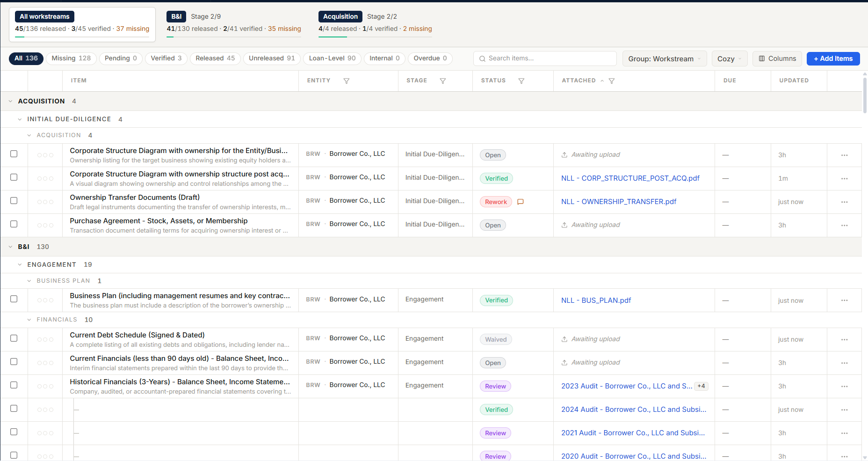Viewport: 868px width, 461px height.
Task: Open more options for Current Financials row
Action: pos(845,363)
